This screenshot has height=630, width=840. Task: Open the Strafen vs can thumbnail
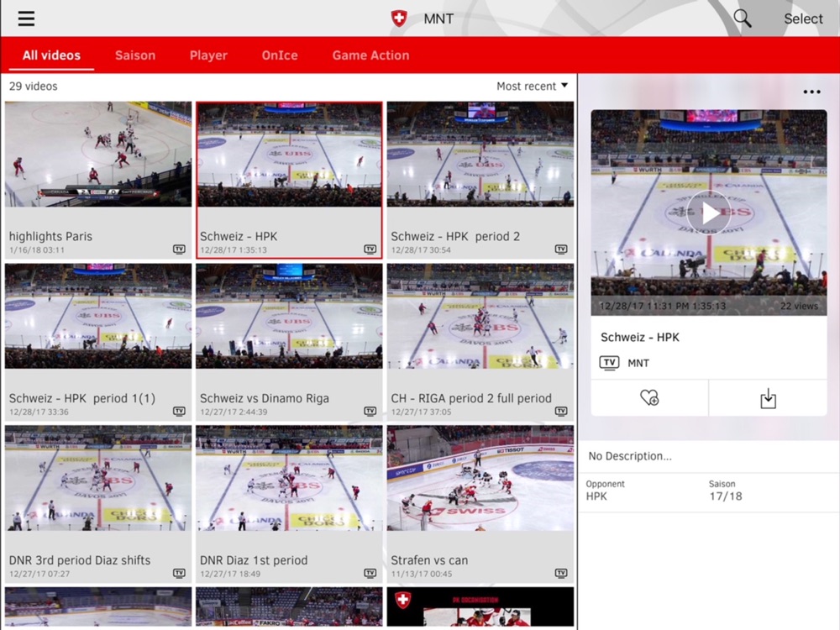[480, 479]
